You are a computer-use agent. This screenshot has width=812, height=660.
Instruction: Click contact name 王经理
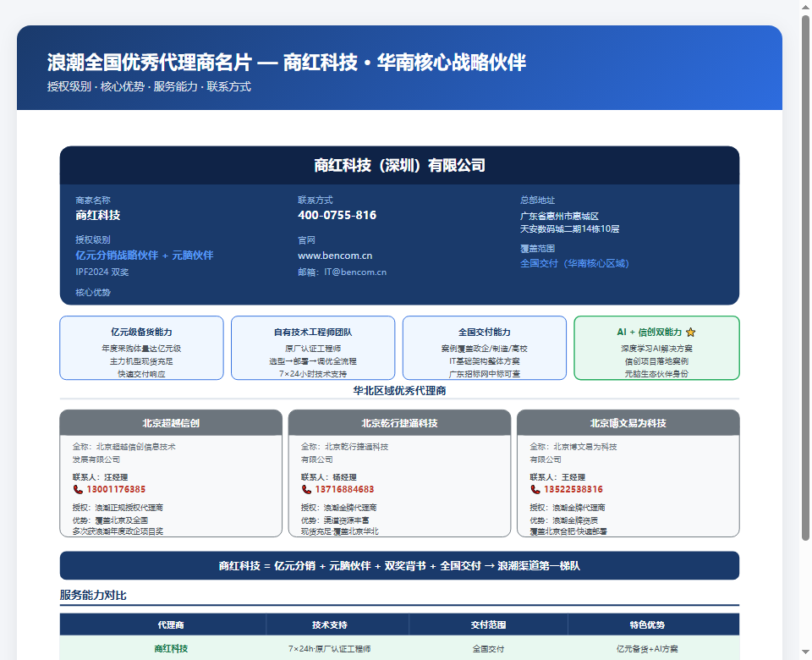point(573,477)
